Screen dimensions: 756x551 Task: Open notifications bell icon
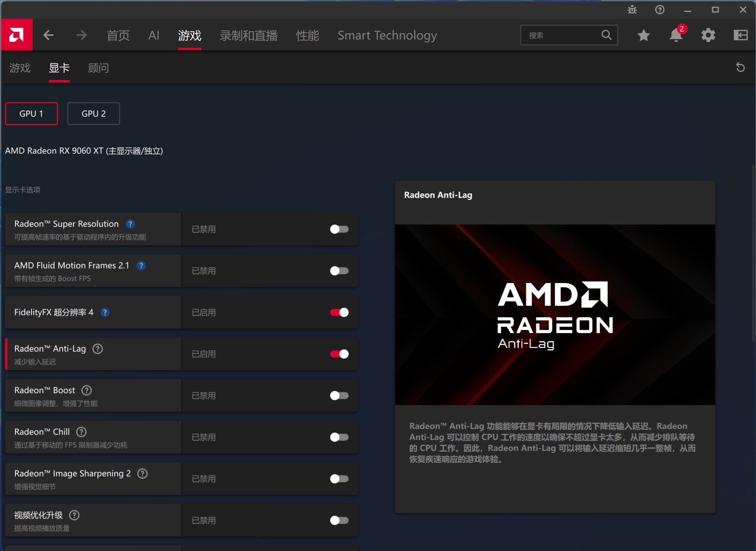676,35
